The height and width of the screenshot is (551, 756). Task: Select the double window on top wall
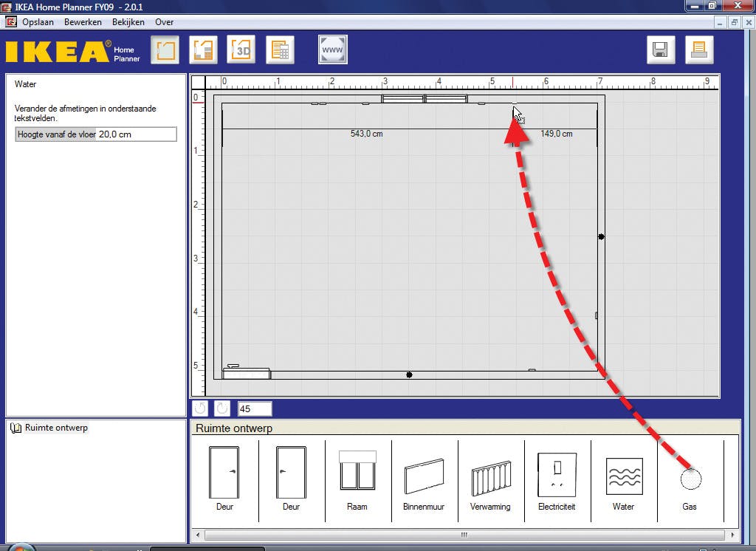[x=425, y=99]
